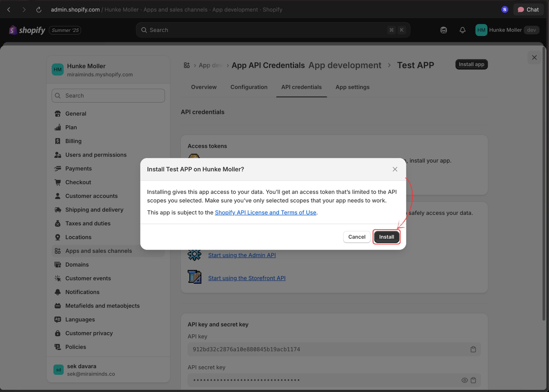Confirm installation with the Install button
549x392 pixels.
point(386,237)
